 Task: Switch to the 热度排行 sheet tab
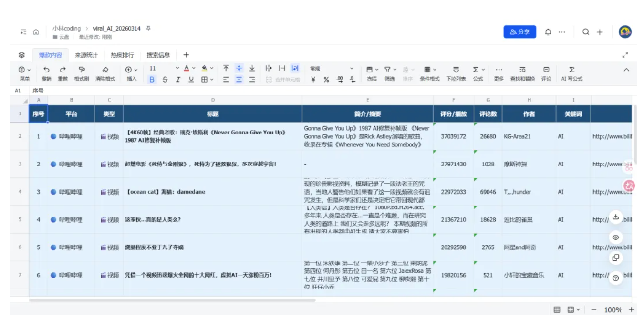[122, 55]
